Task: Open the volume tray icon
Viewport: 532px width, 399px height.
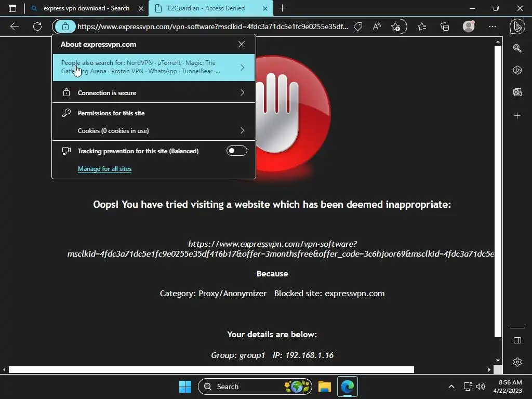Action: pos(481,387)
